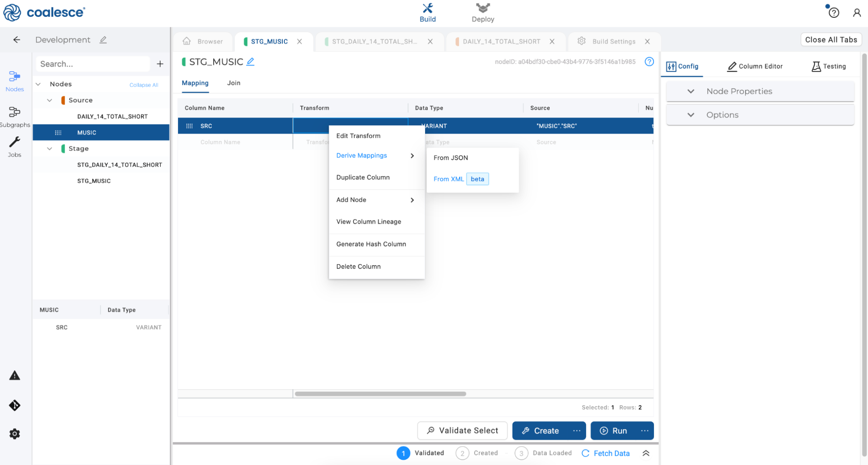Collapse the Source nodes group
The width and height of the screenshot is (868, 465).
click(50, 100)
